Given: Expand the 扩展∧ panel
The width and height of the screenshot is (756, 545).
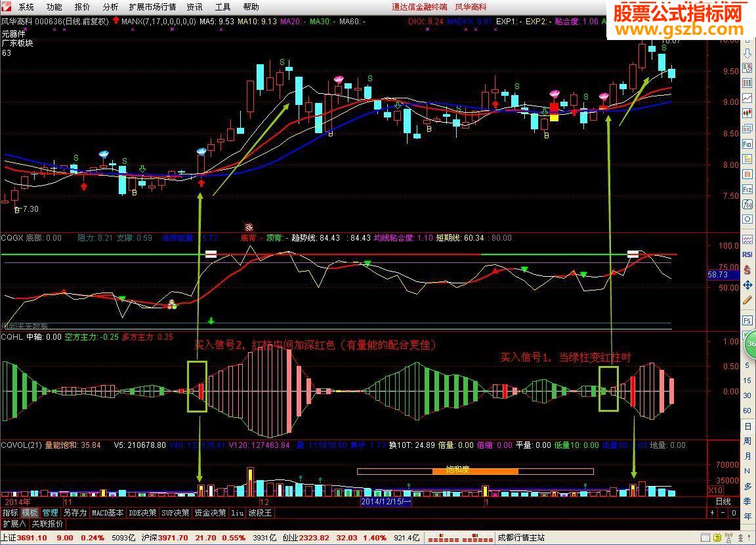Looking at the screenshot, I should click(x=14, y=523).
